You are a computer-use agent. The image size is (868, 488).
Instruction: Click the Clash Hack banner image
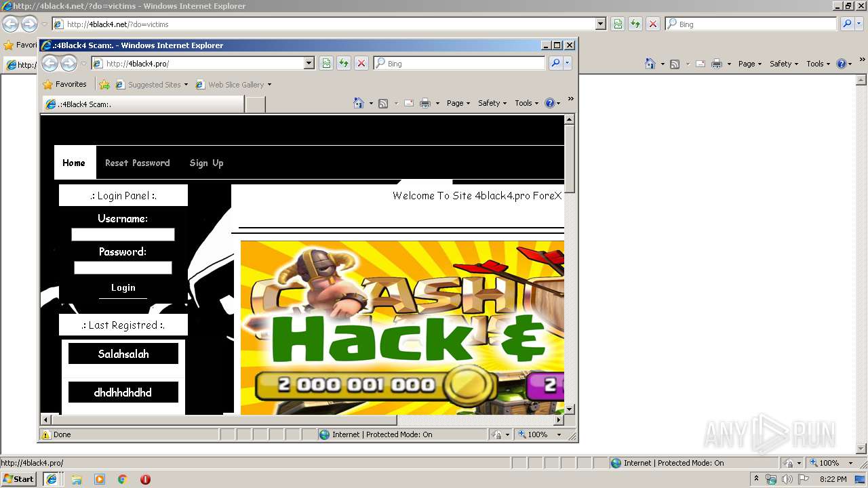pyautogui.click(x=402, y=327)
